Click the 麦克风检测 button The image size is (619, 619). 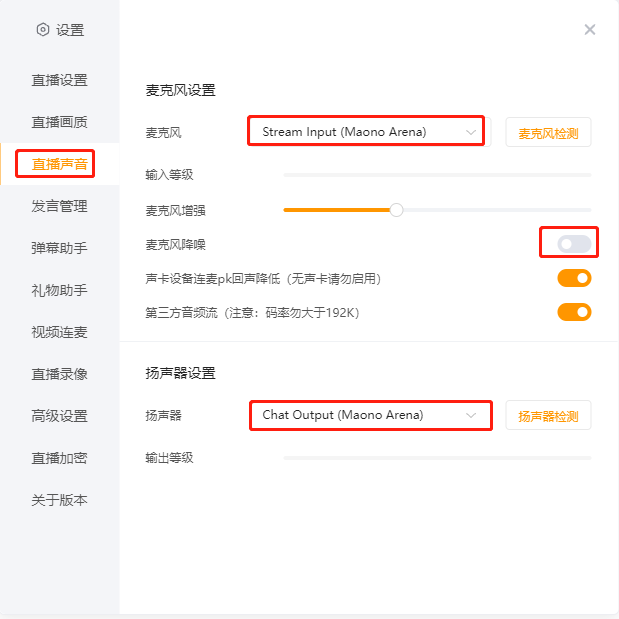548,132
